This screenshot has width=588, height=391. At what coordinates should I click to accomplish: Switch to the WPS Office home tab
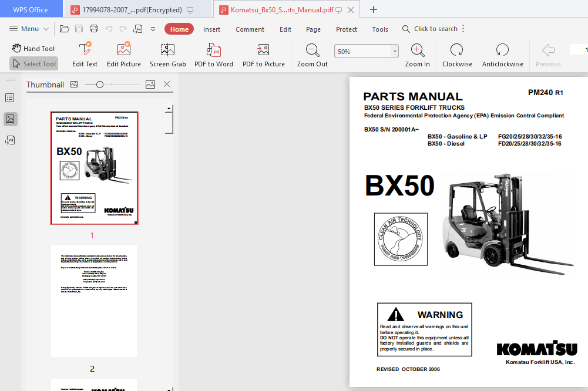point(31,10)
